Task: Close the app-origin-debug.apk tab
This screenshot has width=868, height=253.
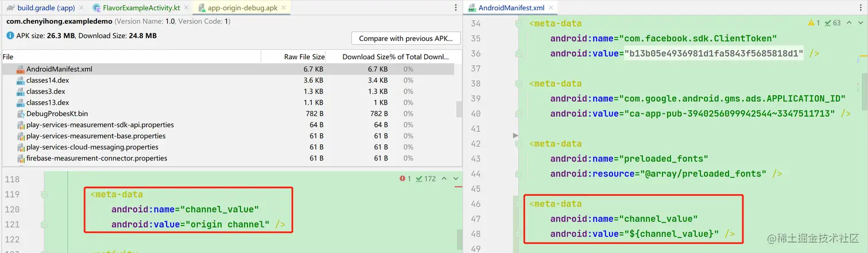Action: point(284,8)
